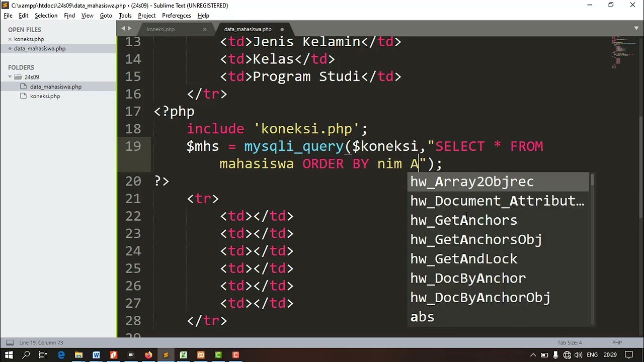Open XAMPP control panel from taskbar
The height and width of the screenshot is (362, 644).
201,355
